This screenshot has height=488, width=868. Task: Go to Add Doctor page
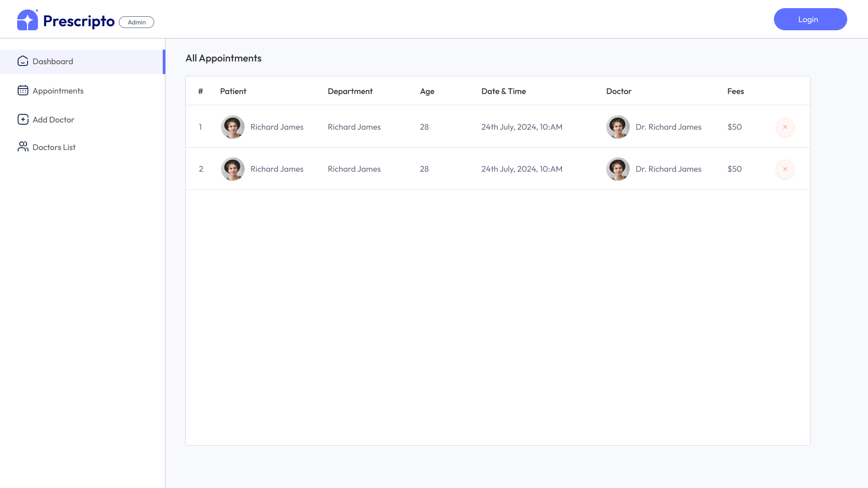[53, 120]
